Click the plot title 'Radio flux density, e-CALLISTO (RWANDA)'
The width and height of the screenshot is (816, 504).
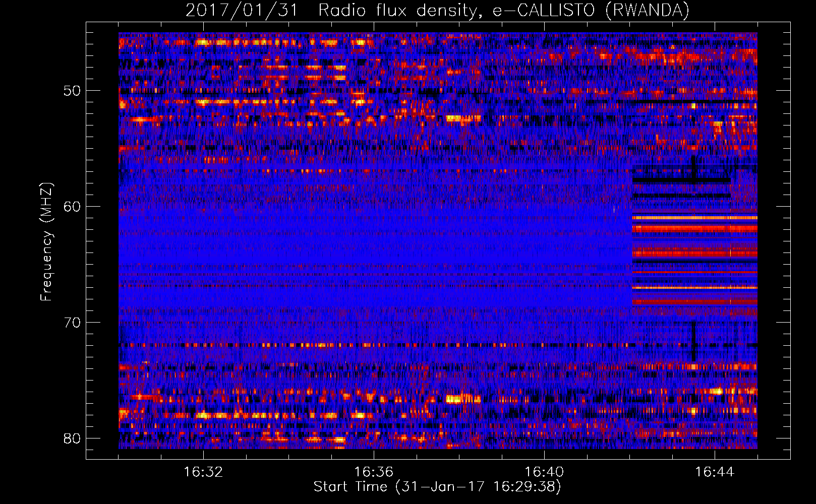pyautogui.click(x=504, y=10)
